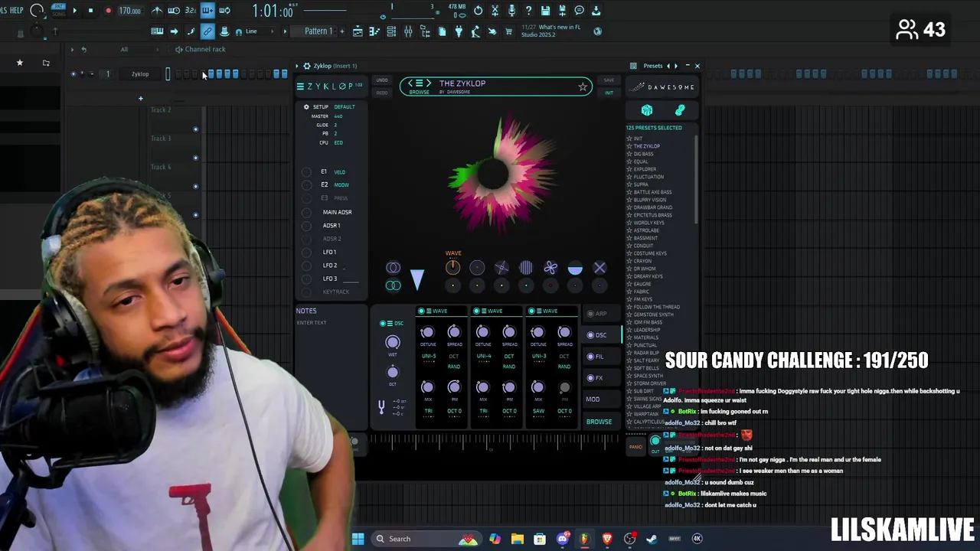Arm the record button in transport

point(108,11)
